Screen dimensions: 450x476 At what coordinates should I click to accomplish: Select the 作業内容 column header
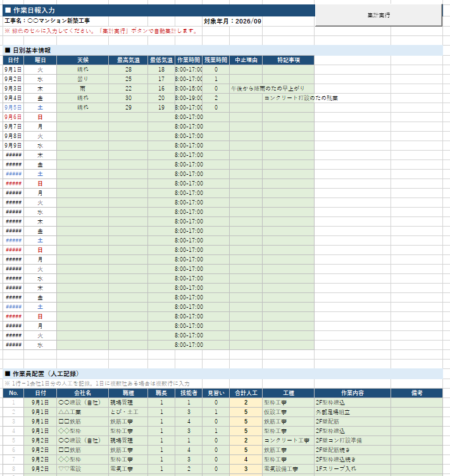click(x=353, y=393)
